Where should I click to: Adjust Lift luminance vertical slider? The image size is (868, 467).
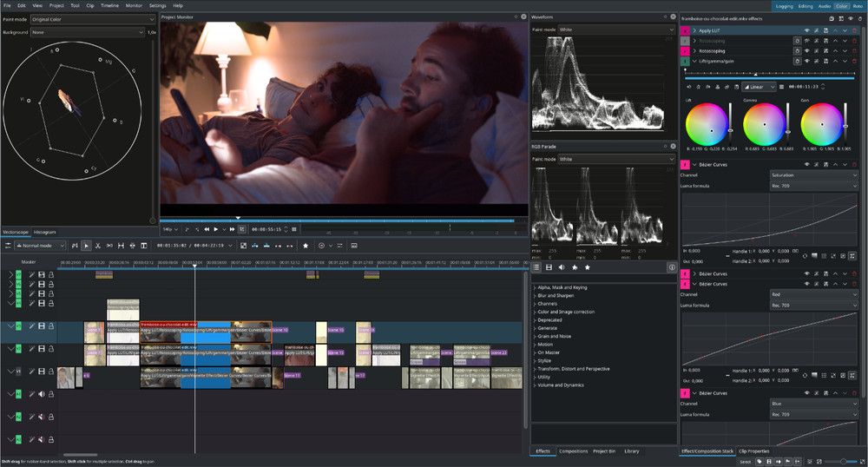[x=730, y=124]
